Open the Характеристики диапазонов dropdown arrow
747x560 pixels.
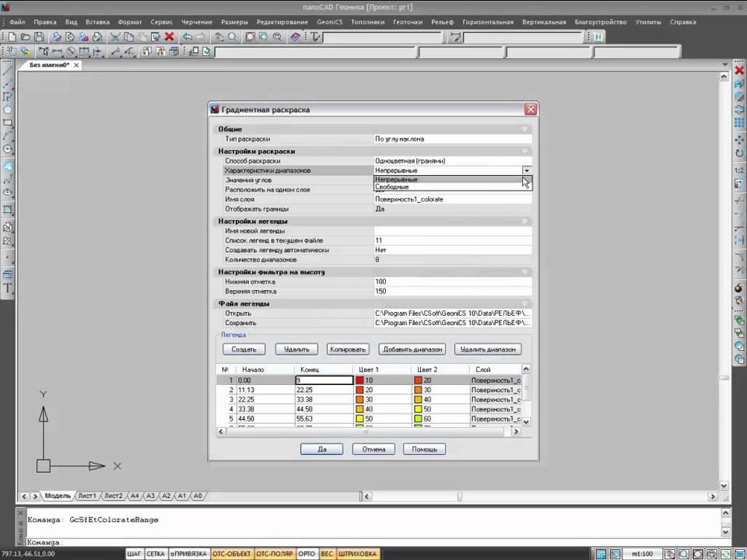click(x=527, y=170)
